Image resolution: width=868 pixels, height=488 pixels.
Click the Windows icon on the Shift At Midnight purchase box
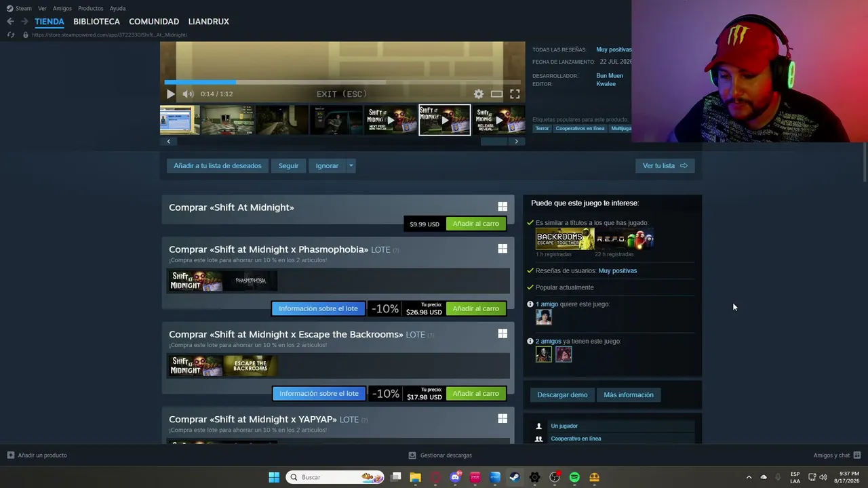coord(502,207)
